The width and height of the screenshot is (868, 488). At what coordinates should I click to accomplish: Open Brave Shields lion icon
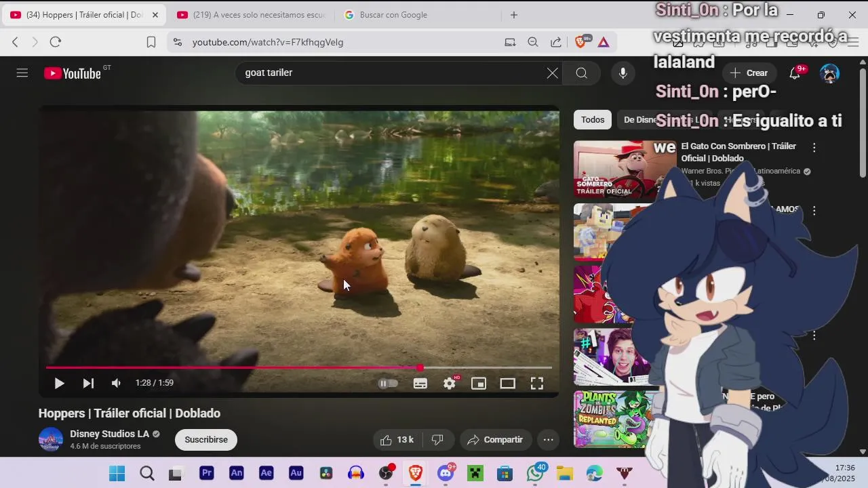pos(580,42)
